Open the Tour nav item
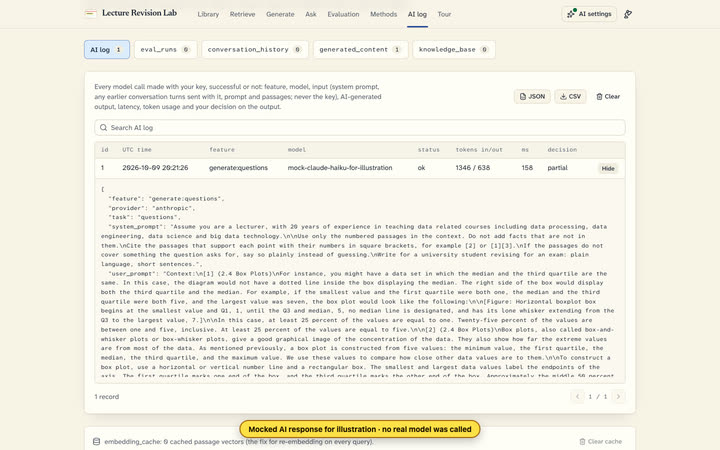This screenshot has width=720, height=450. [x=444, y=14]
